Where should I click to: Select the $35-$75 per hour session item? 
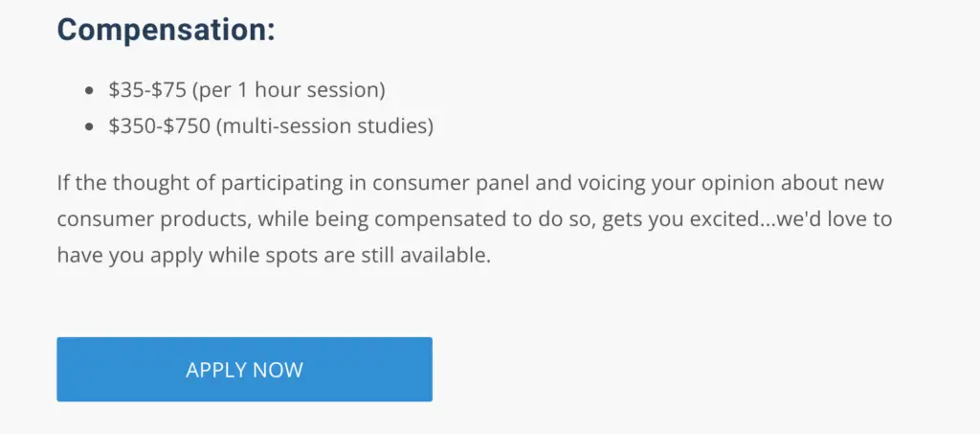tap(247, 90)
